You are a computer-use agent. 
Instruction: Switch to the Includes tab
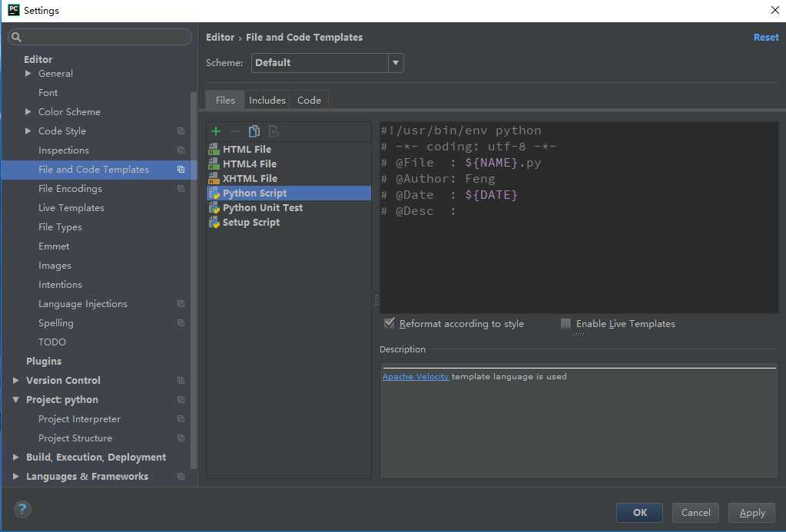(x=267, y=100)
